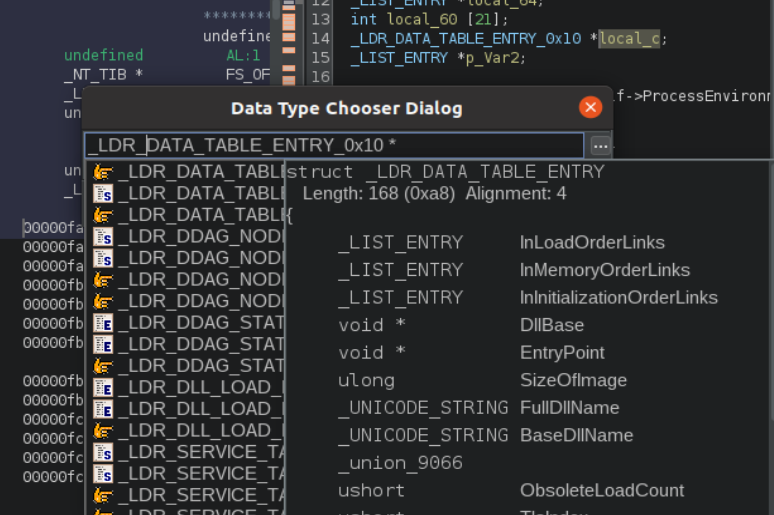
Task: Click the p_Var2 variable declaration
Action: pos(495,58)
